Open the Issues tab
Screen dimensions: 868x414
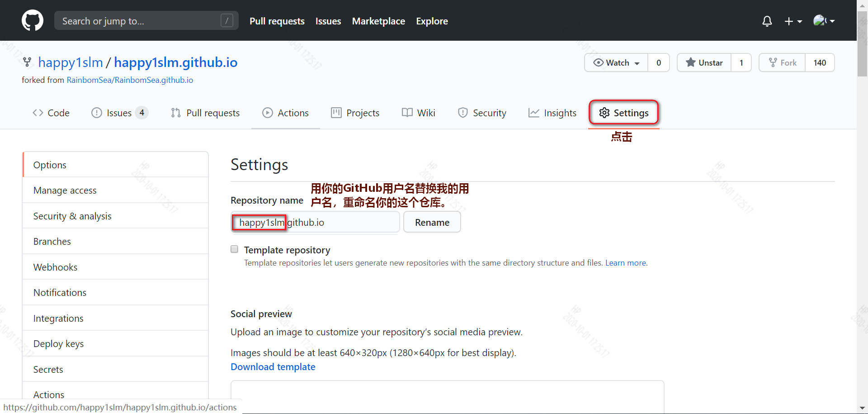pos(119,113)
